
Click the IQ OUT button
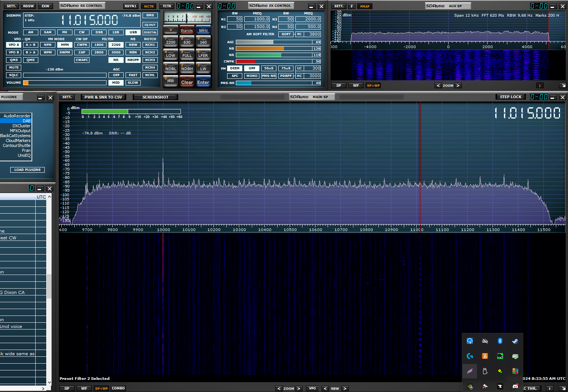coord(150,25)
